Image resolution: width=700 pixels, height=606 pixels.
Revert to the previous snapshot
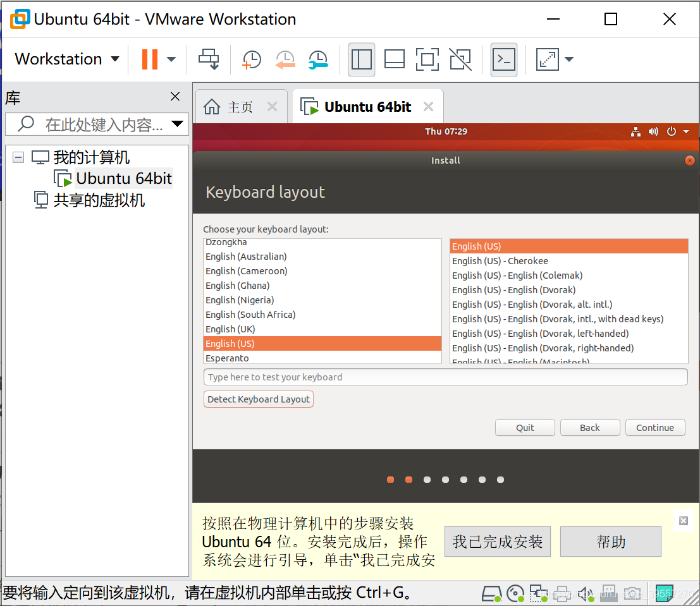(285, 59)
